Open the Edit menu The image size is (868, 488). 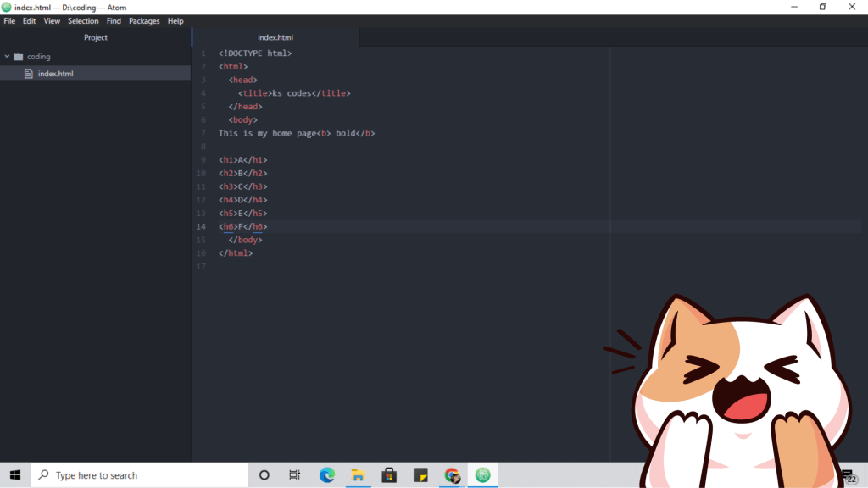pos(30,21)
